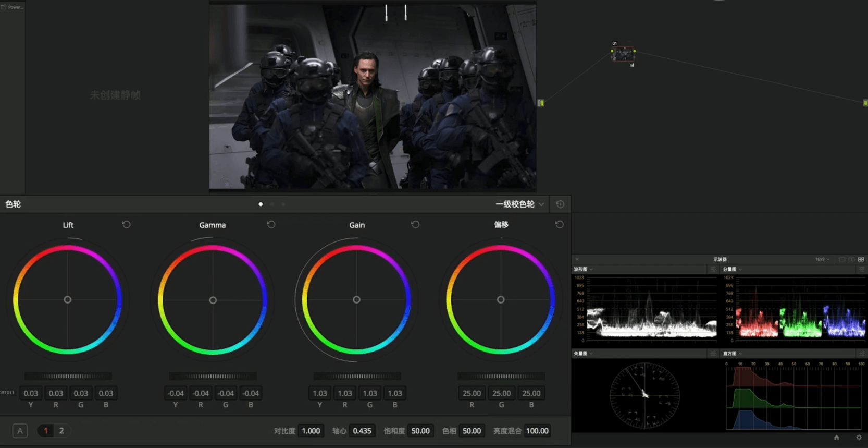Click the Gain G value field

[370, 393]
